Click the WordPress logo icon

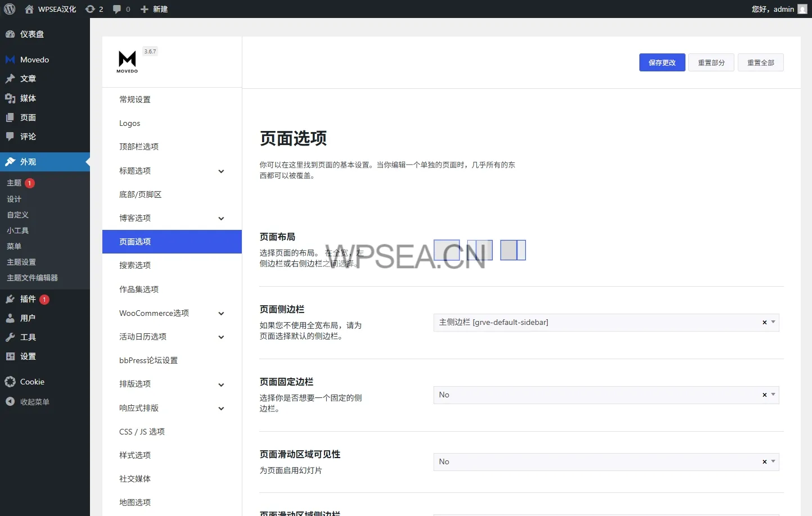(x=10, y=9)
